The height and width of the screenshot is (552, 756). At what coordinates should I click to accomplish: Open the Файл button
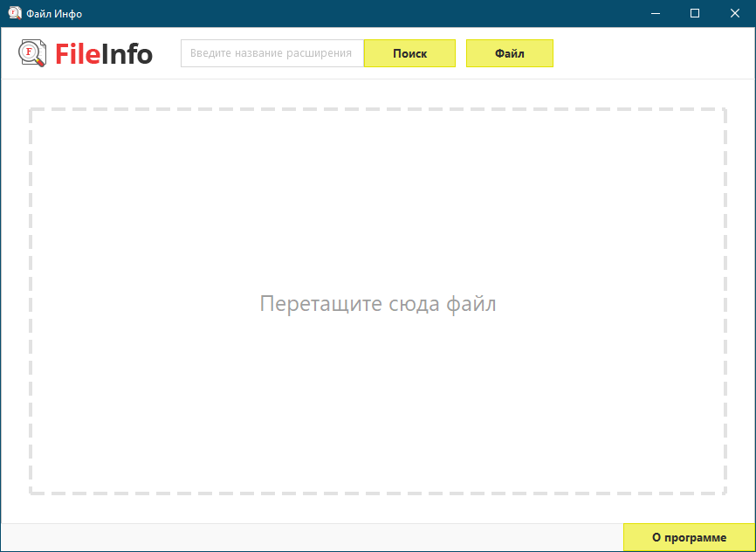pos(510,53)
